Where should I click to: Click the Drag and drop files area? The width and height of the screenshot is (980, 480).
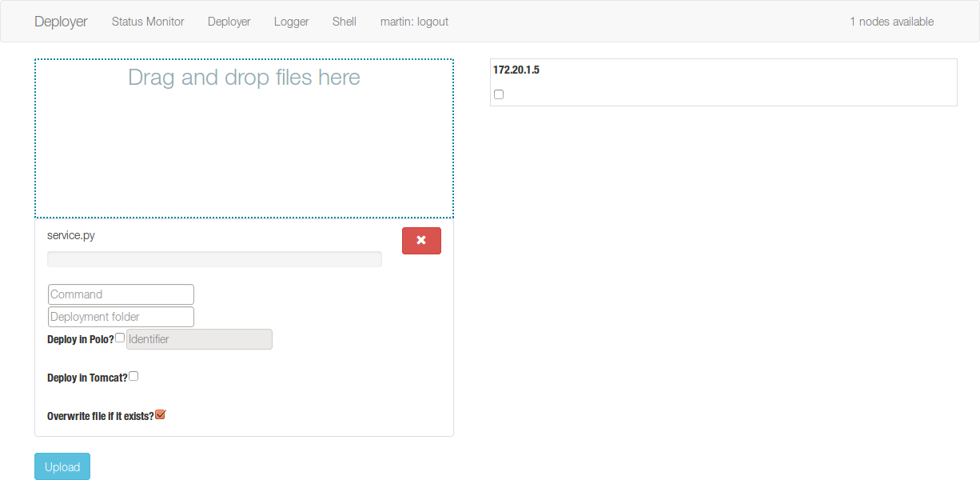pos(244,136)
